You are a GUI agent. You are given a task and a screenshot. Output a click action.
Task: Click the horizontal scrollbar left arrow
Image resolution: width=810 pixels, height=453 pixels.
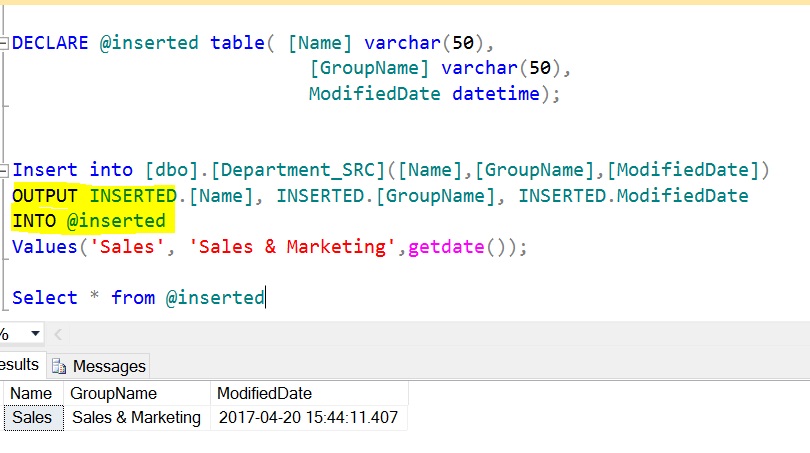point(57,334)
